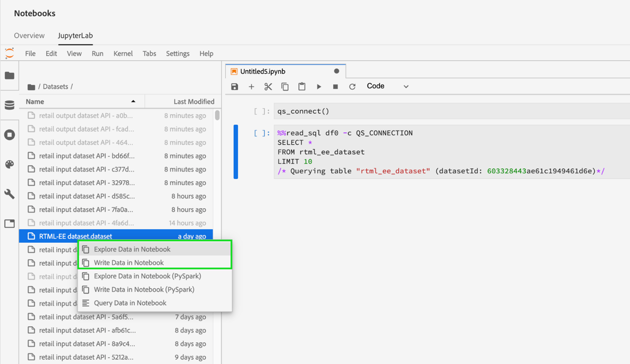The image size is (630, 364).
Task: Open the open tabs sidebar panel
Action: (x=9, y=224)
